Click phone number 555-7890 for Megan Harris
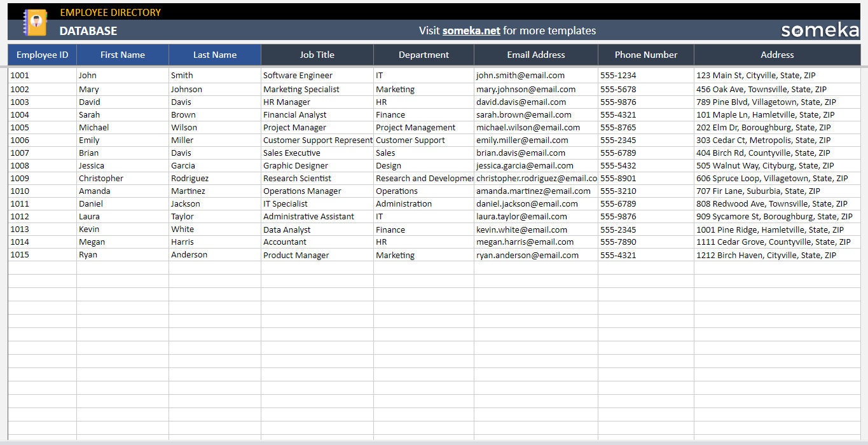This screenshot has height=445, width=868. 616,242
